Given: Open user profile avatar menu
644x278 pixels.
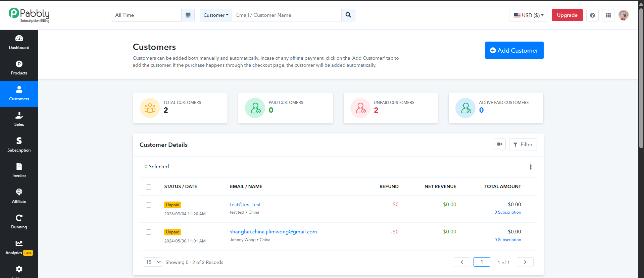Looking at the screenshot, I should coord(624,15).
